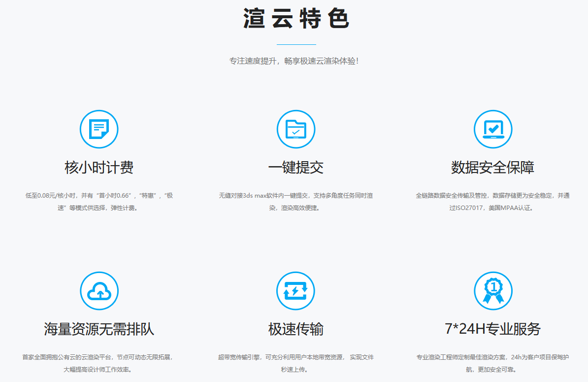Select the 数据安全保障 heading
This screenshot has width=588, height=382.
(493, 168)
